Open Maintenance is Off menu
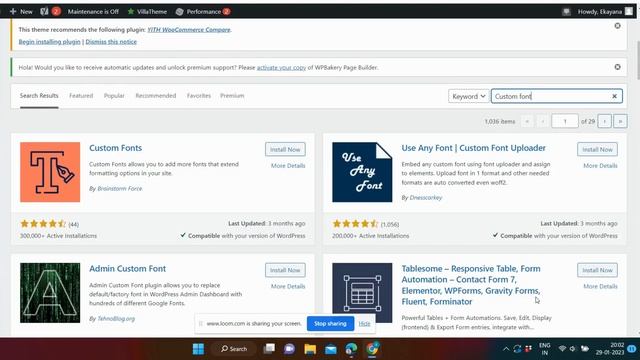The width and height of the screenshot is (640, 360). (93, 11)
